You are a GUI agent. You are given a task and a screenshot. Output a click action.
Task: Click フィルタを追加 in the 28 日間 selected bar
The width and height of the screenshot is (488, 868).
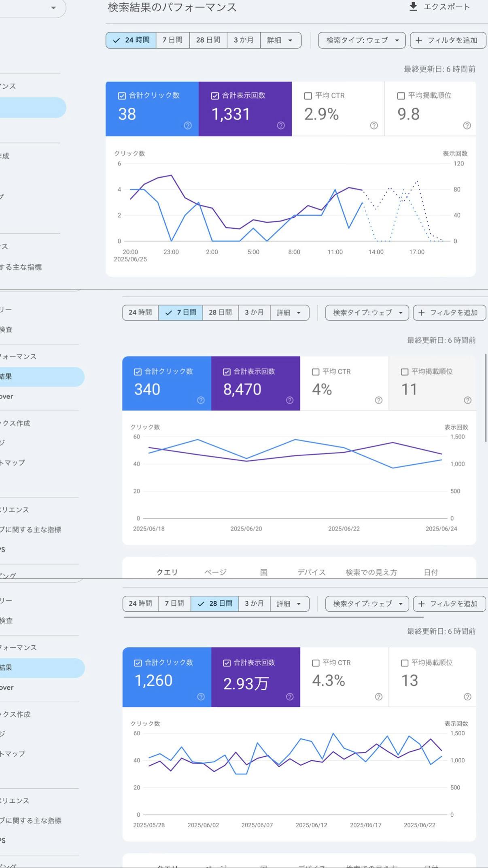(x=449, y=604)
